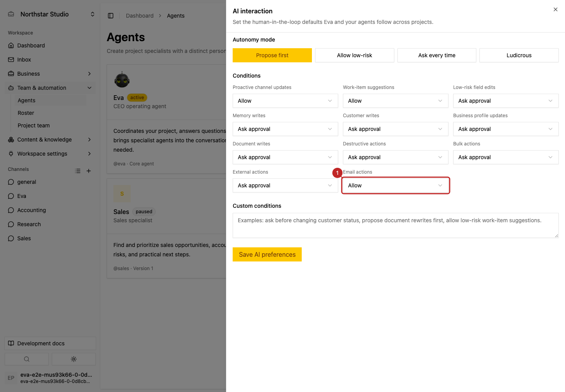
Task: Click the Custom conditions text area
Action: (x=395, y=225)
